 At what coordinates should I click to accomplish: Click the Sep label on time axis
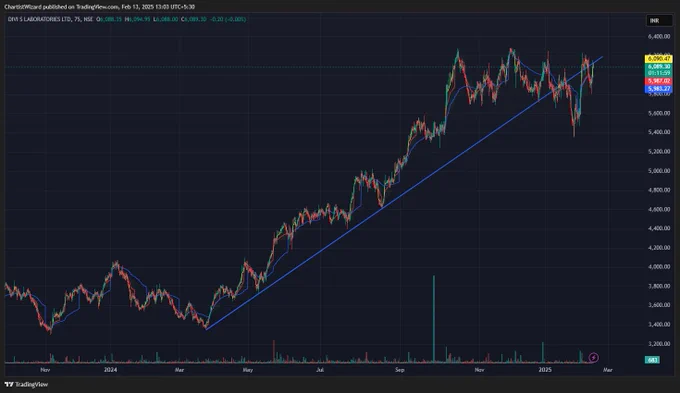point(399,370)
